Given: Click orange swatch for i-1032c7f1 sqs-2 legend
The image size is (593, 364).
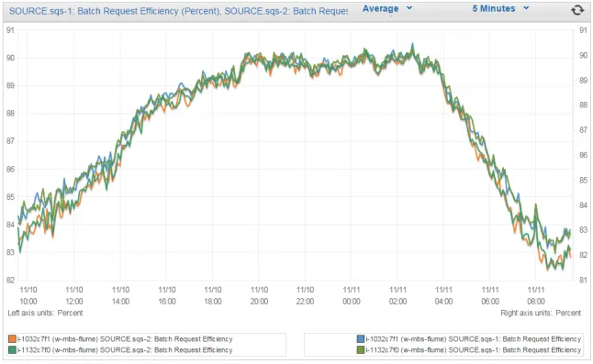Looking at the screenshot, I should click(13, 338).
